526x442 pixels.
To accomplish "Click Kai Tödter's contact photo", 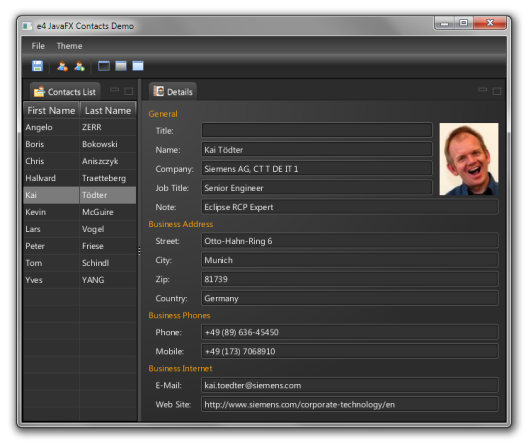I will click(x=469, y=159).
